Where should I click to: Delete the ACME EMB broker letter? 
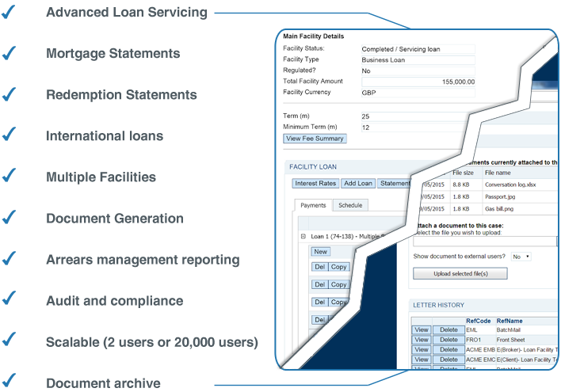pos(448,350)
